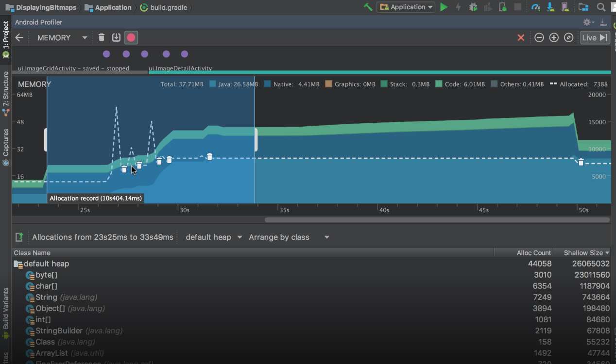Click the Live button to resume live view

click(595, 37)
